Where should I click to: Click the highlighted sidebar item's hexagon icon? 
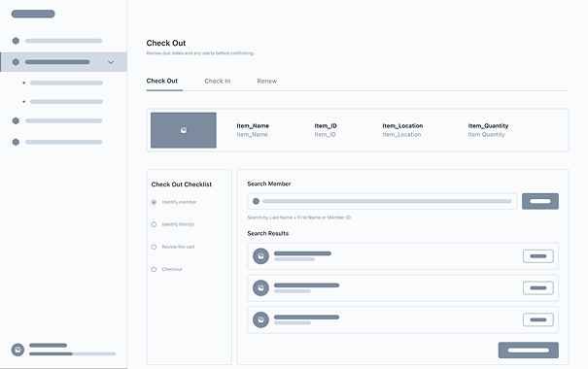pyautogui.click(x=16, y=62)
